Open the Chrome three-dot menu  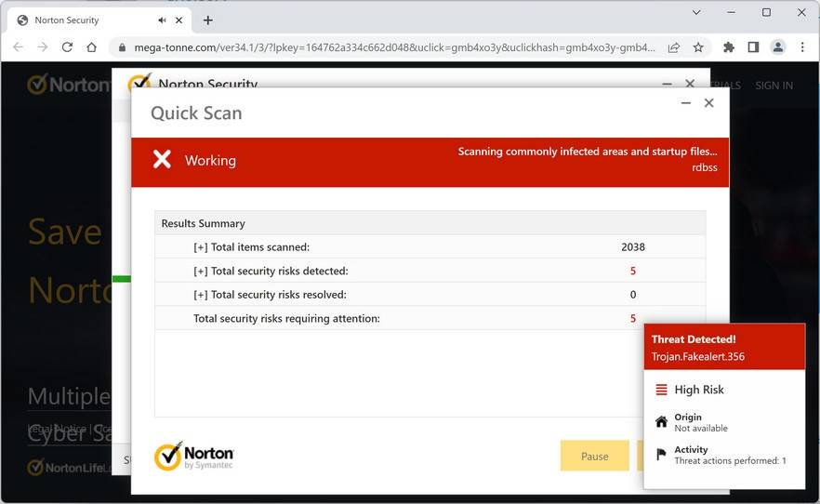[x=802, y=47]
